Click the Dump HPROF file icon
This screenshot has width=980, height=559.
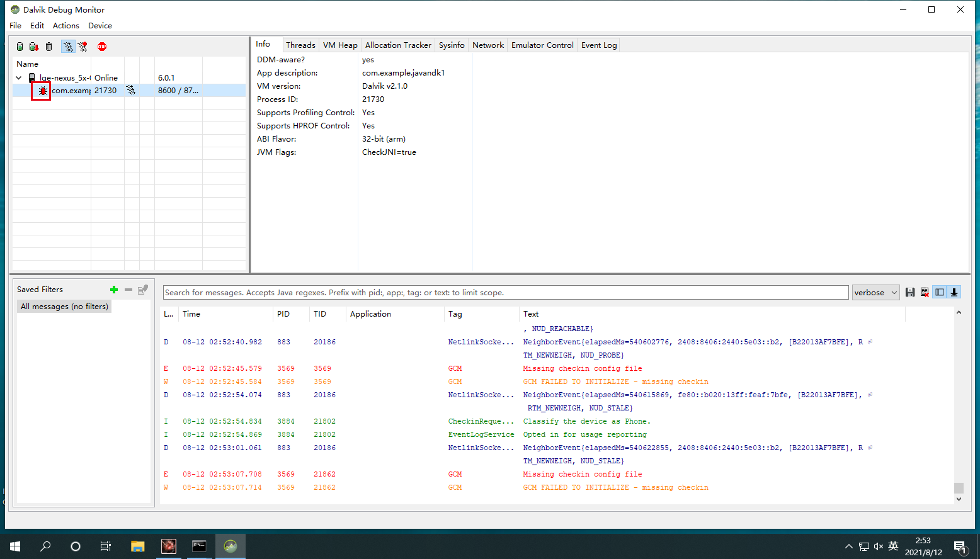click(x=34, y=47)
